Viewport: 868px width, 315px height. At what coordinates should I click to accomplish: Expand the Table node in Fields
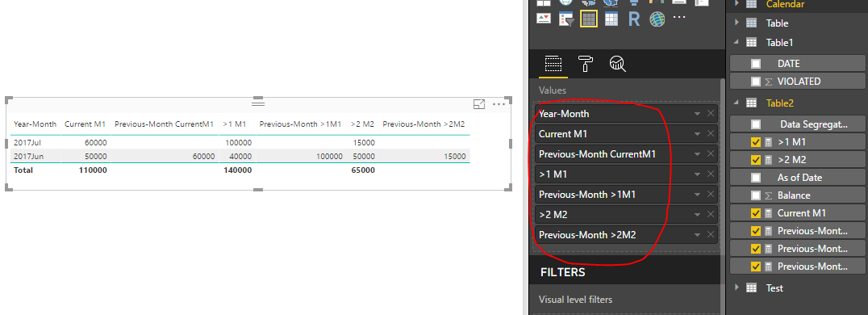pyautogui.click(x=737, y=23)
